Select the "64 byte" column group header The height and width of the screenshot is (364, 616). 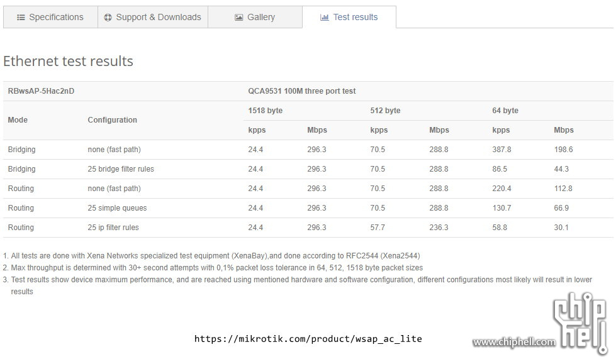pos(505,111)
